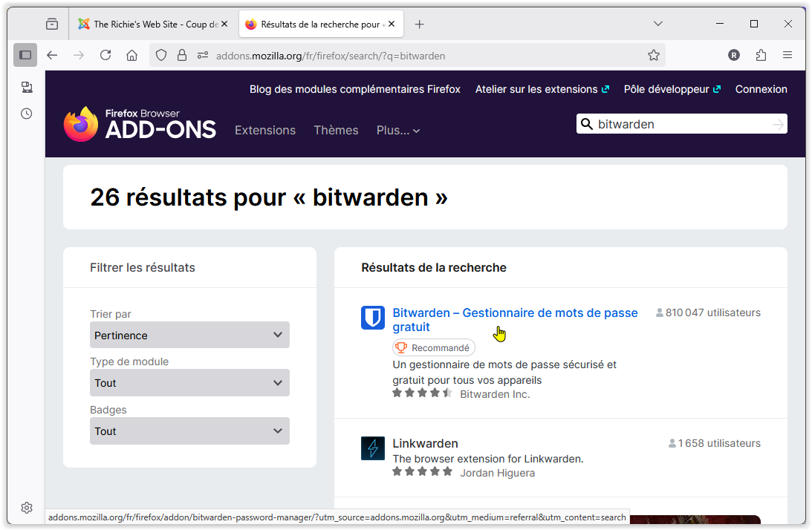Click the Filtrer les résultats heading
The width and height of the screenshot is (812, 530).
tap(143, 267)
